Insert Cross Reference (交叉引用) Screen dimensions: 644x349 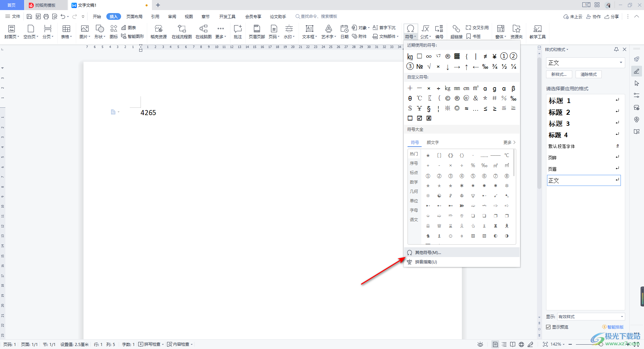pyautogui.click(x=477, y=28)
